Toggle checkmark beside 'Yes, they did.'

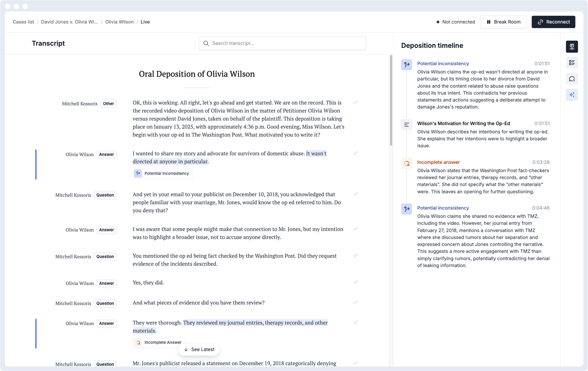pyautogui.click(x=355, y=282)
